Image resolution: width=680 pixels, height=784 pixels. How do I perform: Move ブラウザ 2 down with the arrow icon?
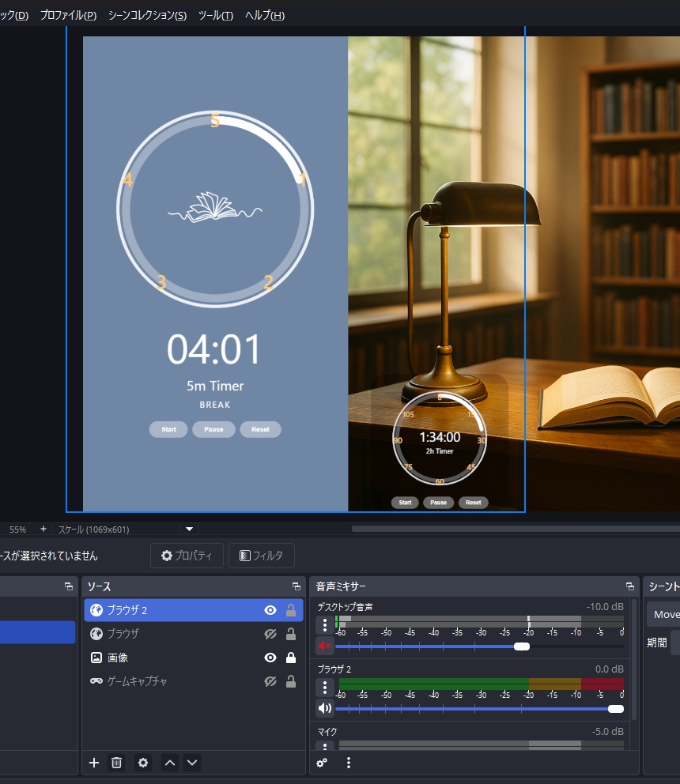(x=191, y=763)
